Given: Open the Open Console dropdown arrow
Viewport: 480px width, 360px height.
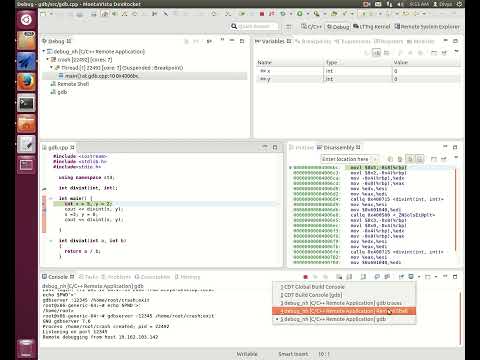Looking at the screenshot, I should (x=435, y=277).
